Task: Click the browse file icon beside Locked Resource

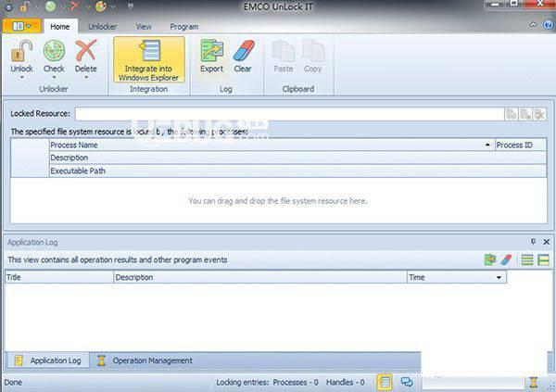Action: (x=512, y=114)
